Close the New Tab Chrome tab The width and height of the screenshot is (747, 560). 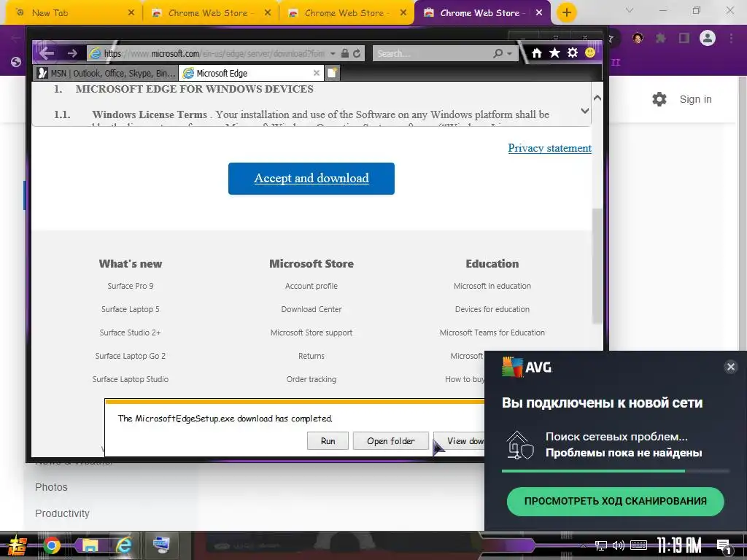tap(131, 13)
